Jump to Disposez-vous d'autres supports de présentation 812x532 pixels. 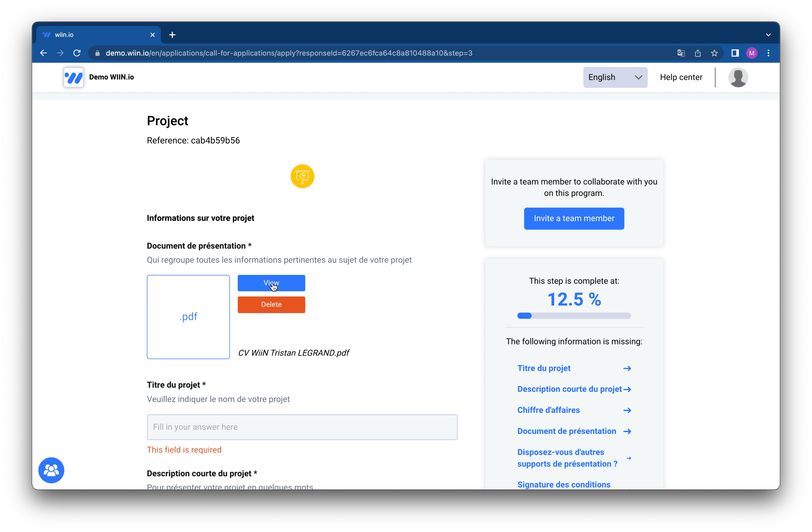tap(567, 458)
